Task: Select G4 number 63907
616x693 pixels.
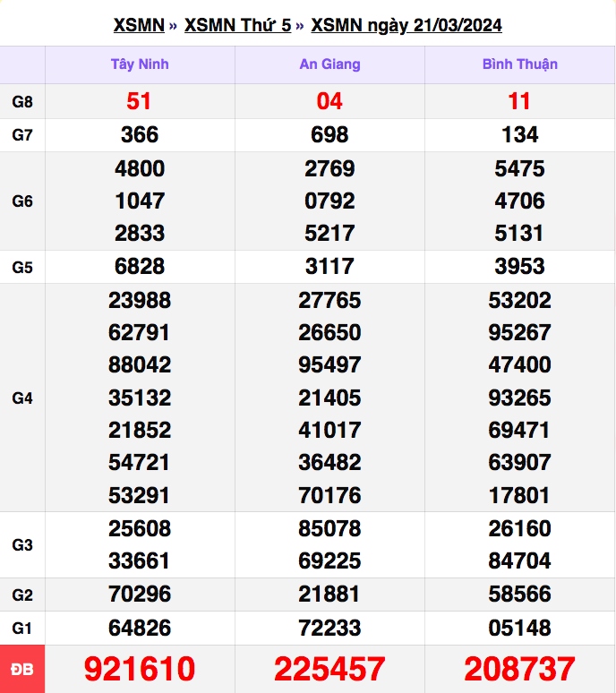Action: (x=519, y=462)
